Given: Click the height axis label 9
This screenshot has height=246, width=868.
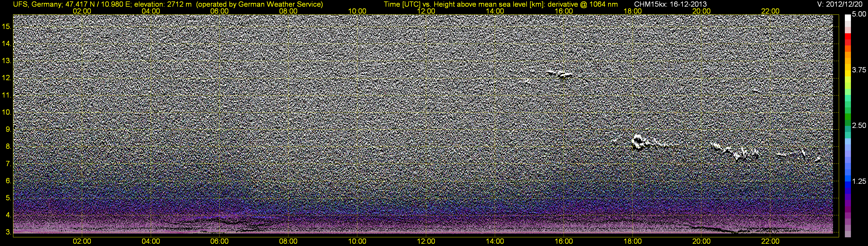Looking at the screenshot, I should click(x=8, y=129).
